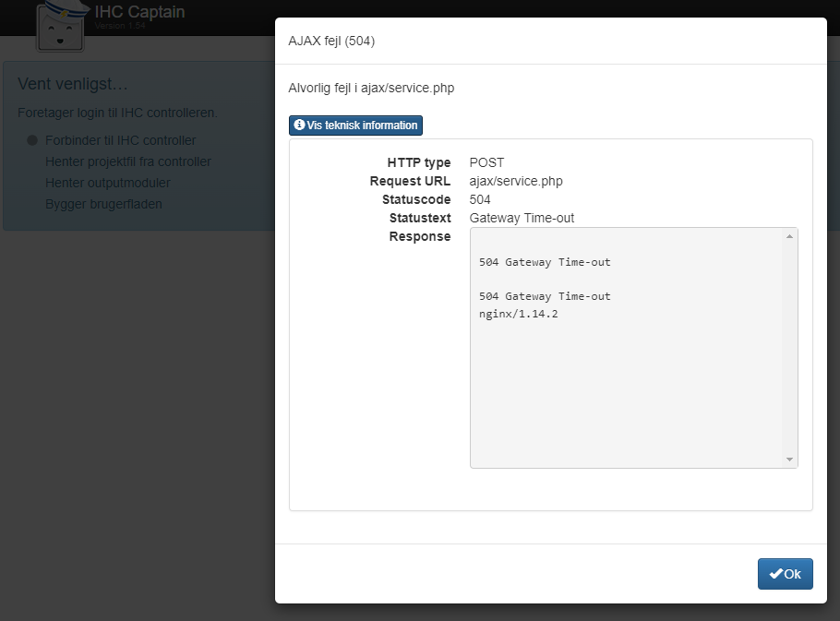840x621 pixels.
Task: Click the Forbinder til IHC controller step text
Action: pyautogui.click(x=120, y=140)
